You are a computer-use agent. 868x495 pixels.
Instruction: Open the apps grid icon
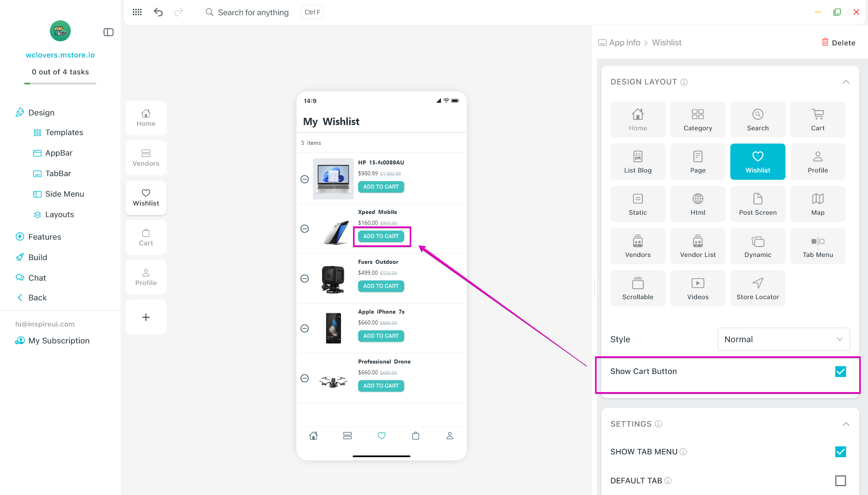[x=137, y=12]
